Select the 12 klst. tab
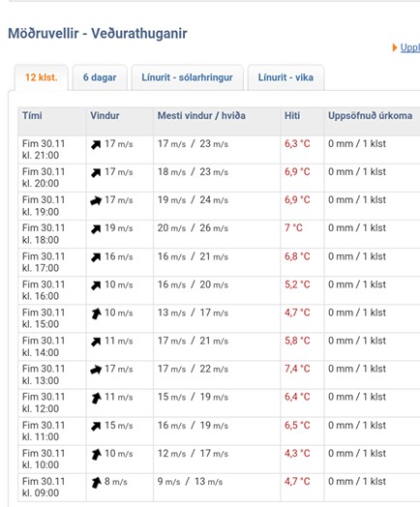The height and width of the screenshot is (507, 420). pyautogui.click(x=42, y=77)
